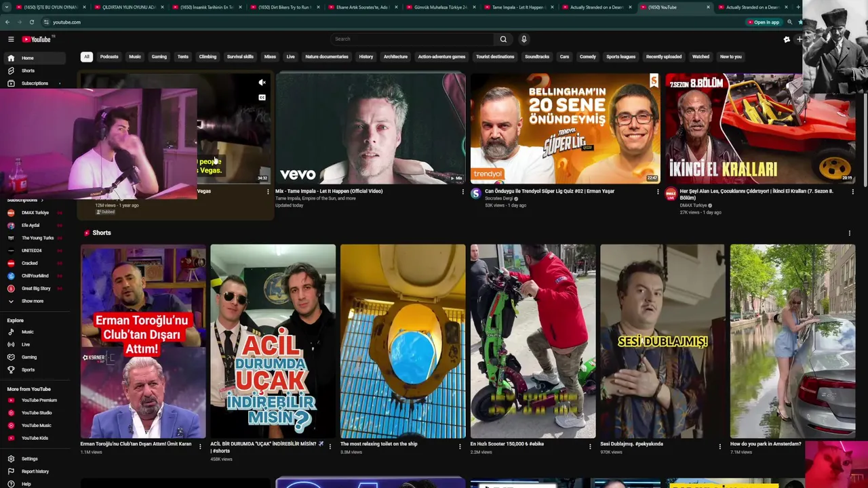Open site information icon beside youtube.com
Screen dimensions: 868x488
tap(46, 22)
